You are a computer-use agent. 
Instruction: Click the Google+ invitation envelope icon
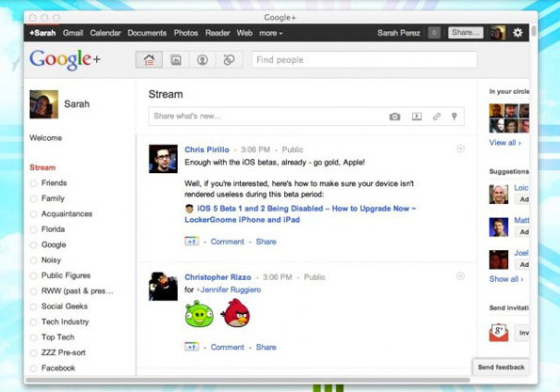coord(499,332)
